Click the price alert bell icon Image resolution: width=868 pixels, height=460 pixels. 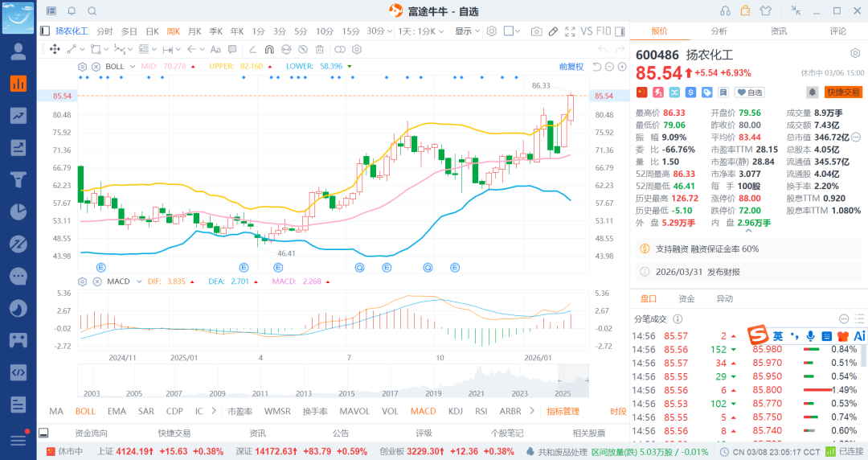(813, 92)
